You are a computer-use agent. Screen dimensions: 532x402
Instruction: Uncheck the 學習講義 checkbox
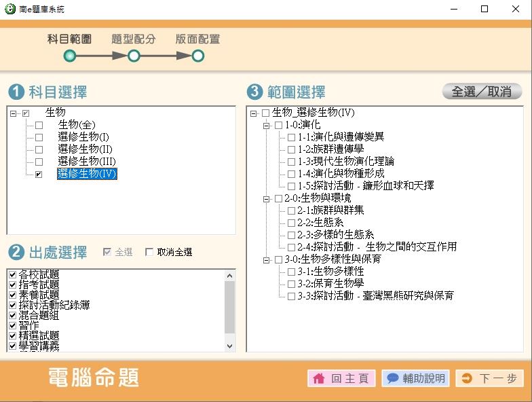click(12, 346)
